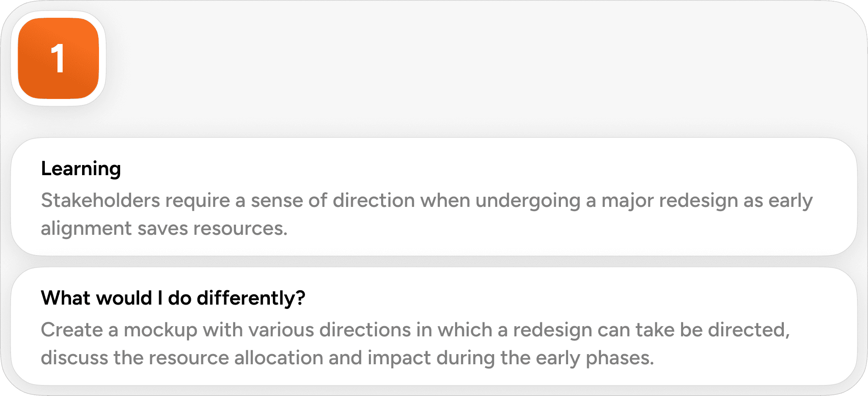Click the words "What would" in the second heading

tap(97, 298)
